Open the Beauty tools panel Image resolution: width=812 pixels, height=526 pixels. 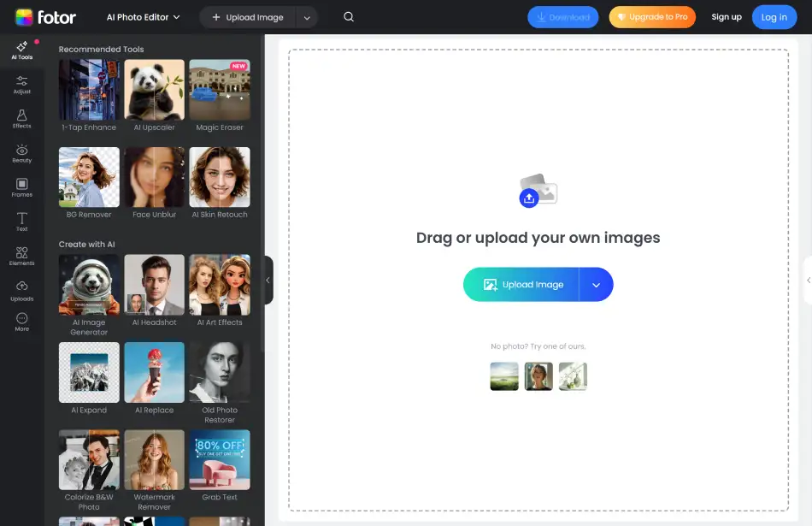22,153
